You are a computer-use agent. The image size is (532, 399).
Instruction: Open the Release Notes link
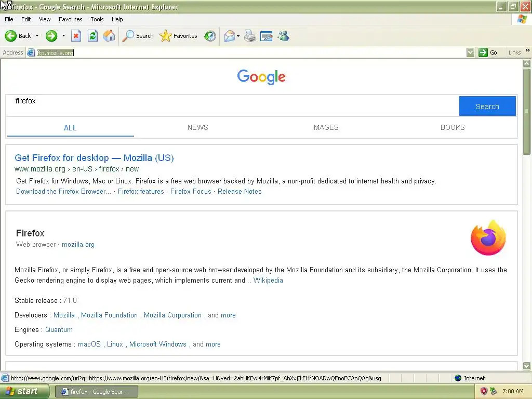240,191
